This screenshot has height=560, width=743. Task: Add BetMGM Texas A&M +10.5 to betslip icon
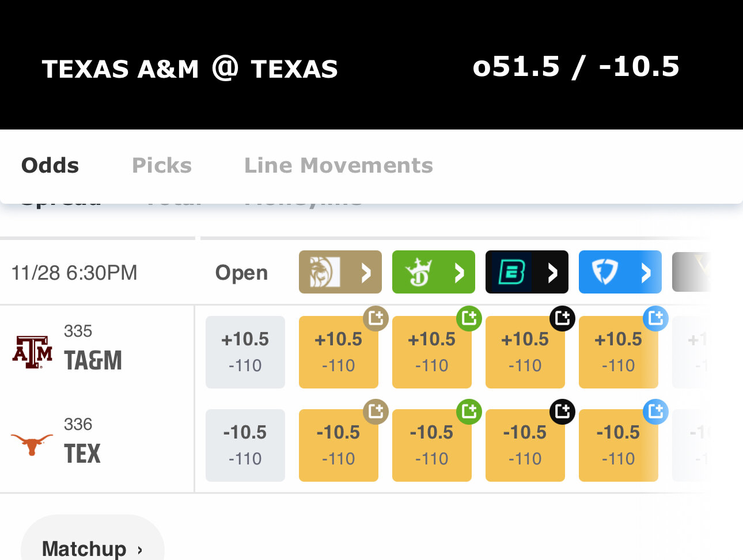pos(376,318)
